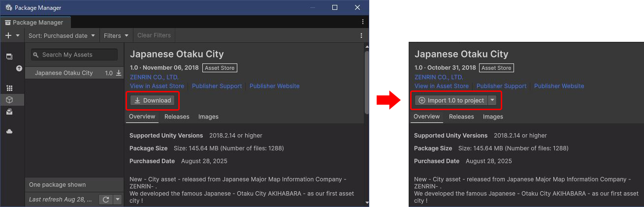The image size is (644, 207).
Task: Open Publisher Support link above Download button
Action: coord(217,86)
